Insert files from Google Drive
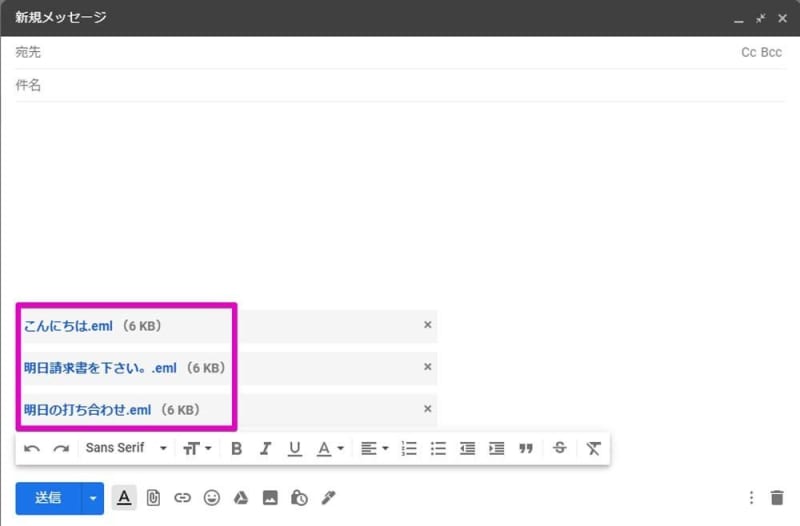This screenshot has width=800, height=526. [x=241, y=497]
